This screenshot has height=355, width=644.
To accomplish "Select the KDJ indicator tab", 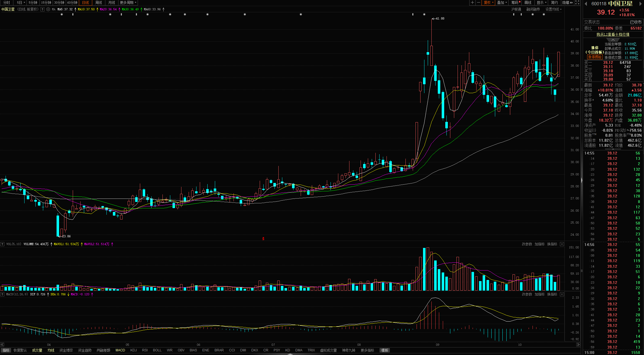I will point(133,350).
